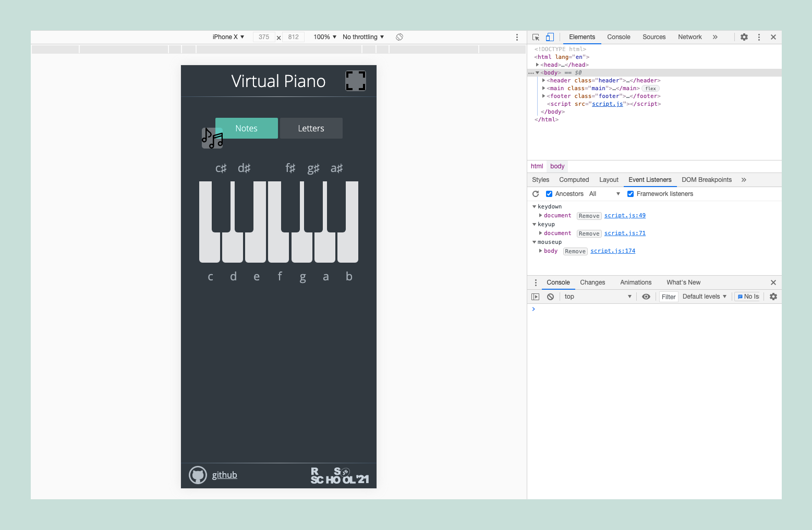The width and height of the screenshot is (812, 530).
Task: Disable Framework listeners checkbox
Action: (x=631, y=193)
